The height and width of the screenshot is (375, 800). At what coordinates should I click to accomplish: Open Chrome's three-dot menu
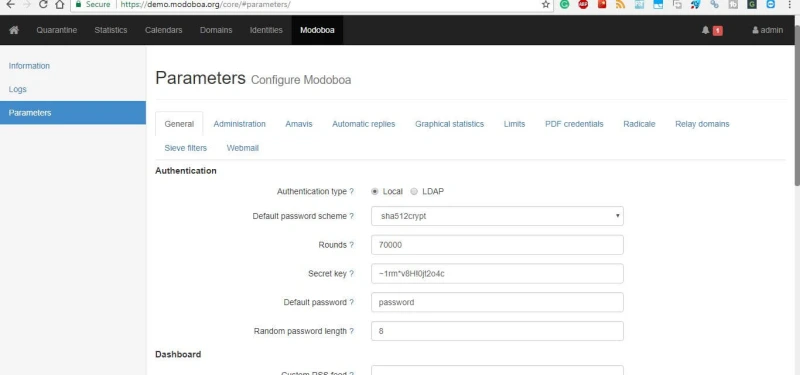click(x=790, y=5)
